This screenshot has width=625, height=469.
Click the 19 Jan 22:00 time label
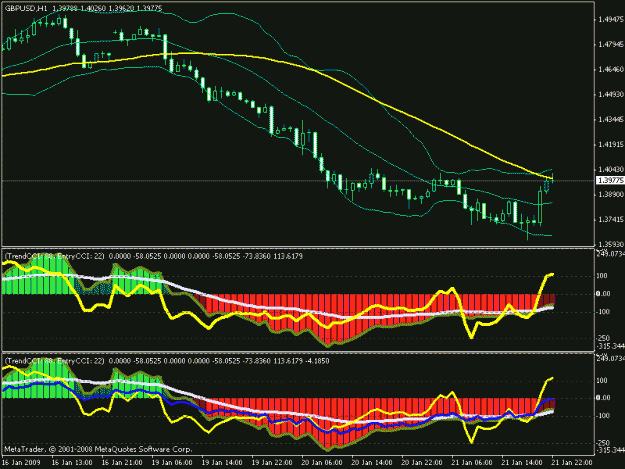[x=272, y=463]
